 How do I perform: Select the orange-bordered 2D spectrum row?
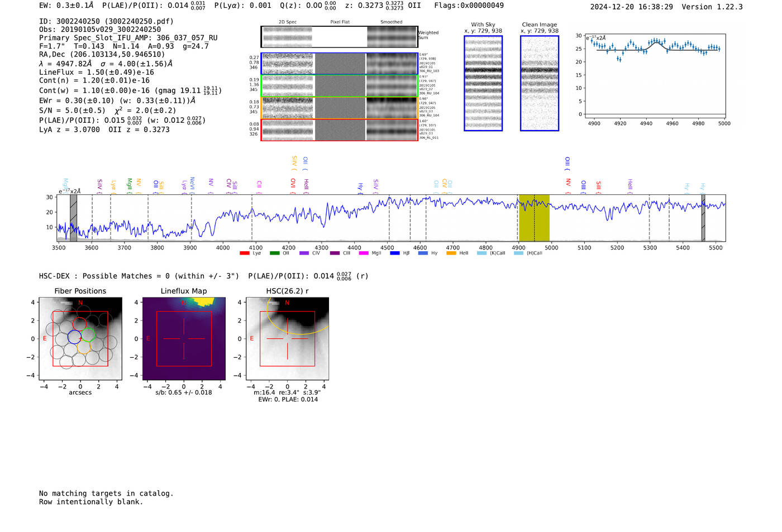point(339,108)
